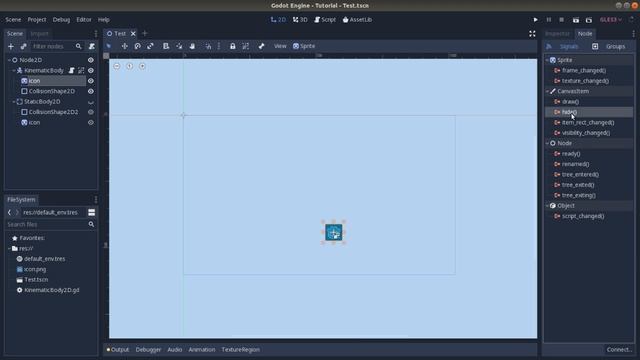The height and width of the screenshot is (360, 640).
Task: Open the View menu in viewport toolbar
Action: pyautogui.click(x=280, y=46)
